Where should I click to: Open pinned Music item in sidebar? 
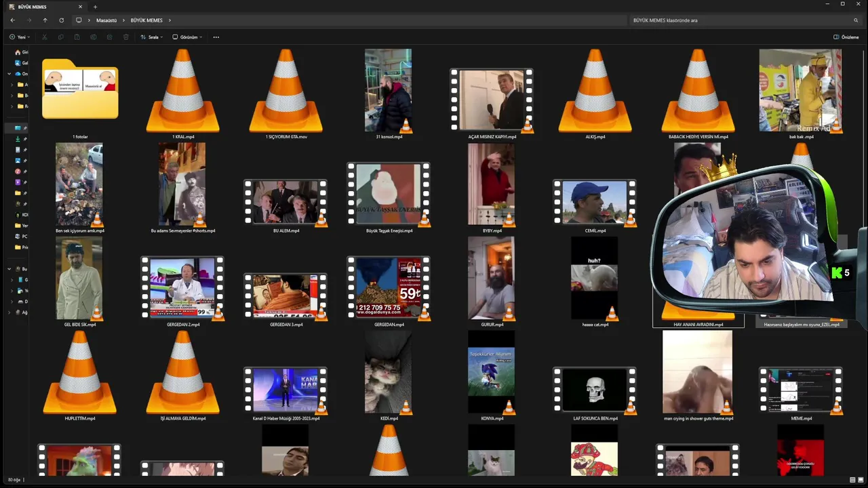[x=18, y=171]
